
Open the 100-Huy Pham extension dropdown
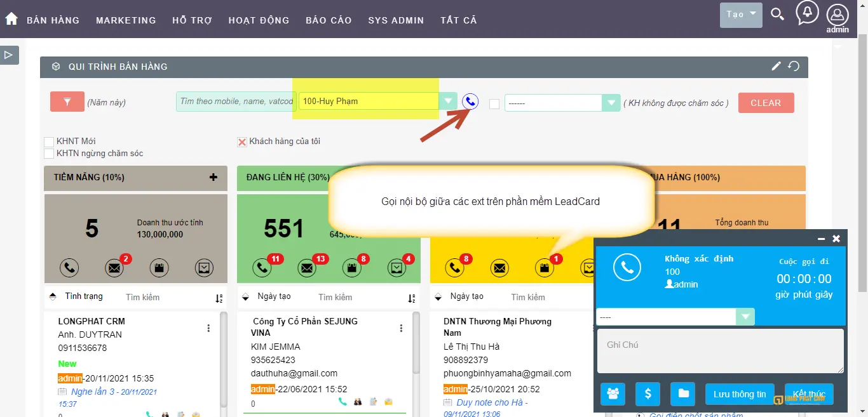tap(449, 100)
